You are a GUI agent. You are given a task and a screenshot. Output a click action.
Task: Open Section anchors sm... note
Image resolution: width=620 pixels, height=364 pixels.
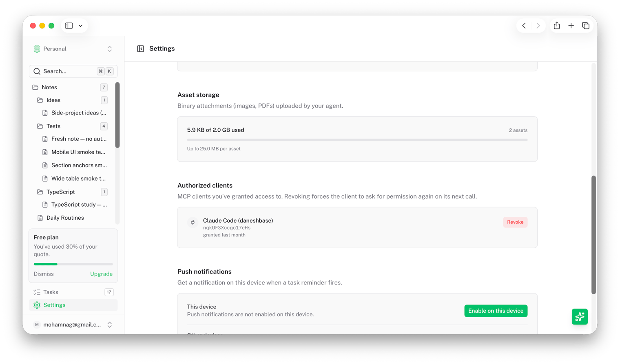pyautogui.click(x=75, y=165)
